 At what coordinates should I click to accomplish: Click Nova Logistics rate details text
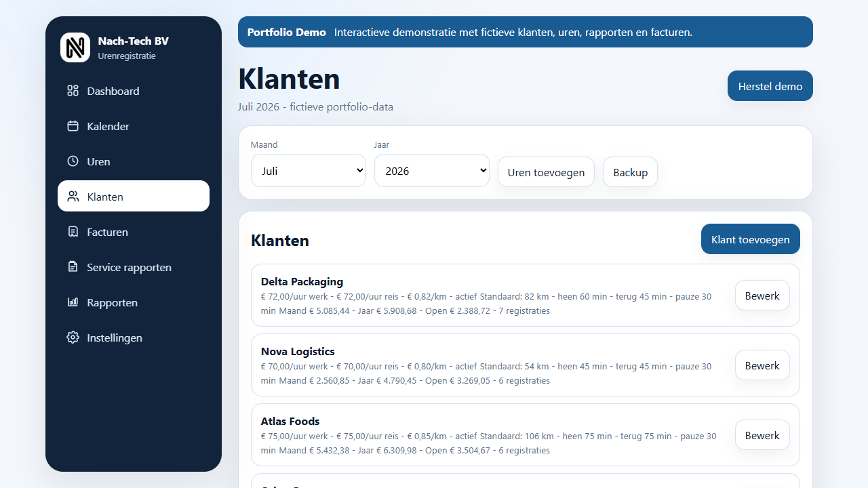[486, 373]
